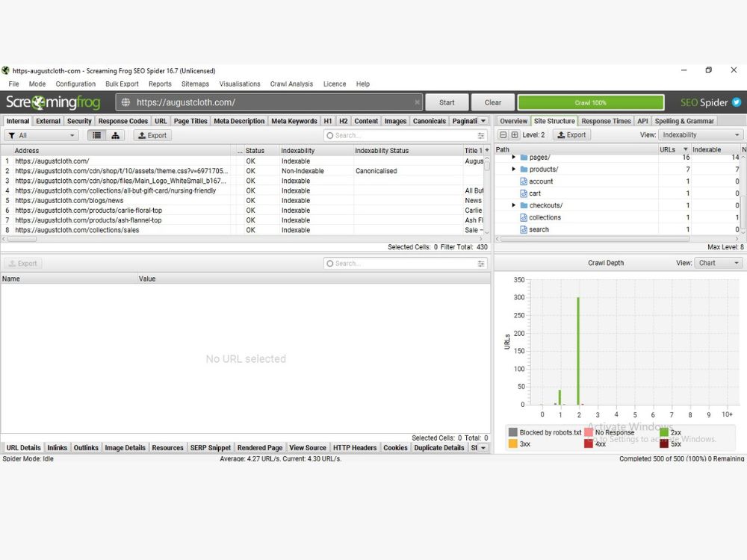Open the Chart view dropdown
The height and width of the screenshot is (560, 747).
719,263
